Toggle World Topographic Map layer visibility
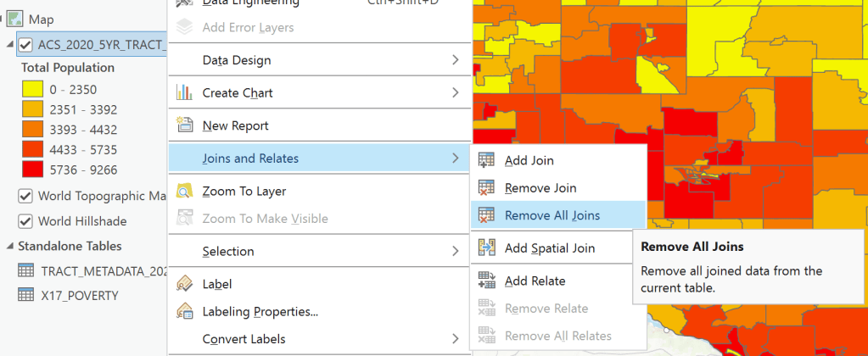This screenshot has width=868, height=356. pos(25,197)
